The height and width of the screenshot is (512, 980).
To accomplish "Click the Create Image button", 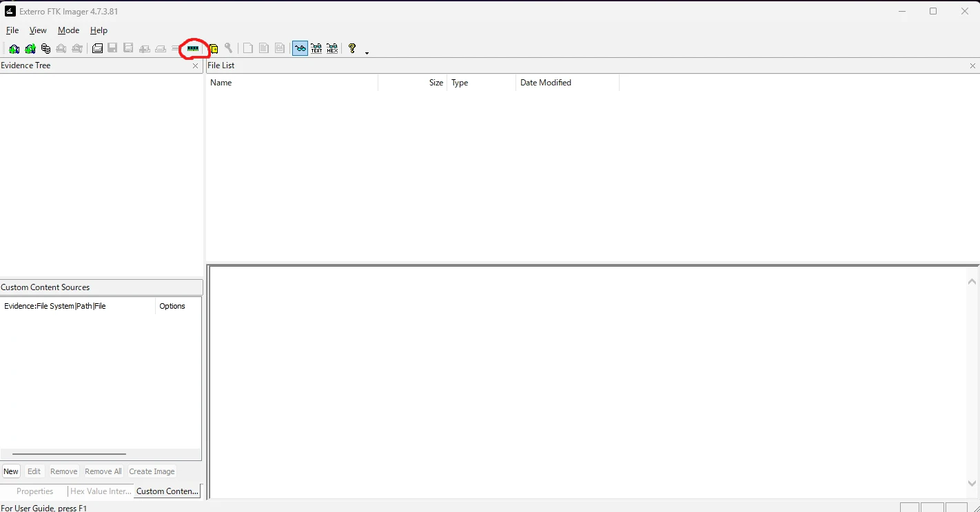I will click(152, 471).
